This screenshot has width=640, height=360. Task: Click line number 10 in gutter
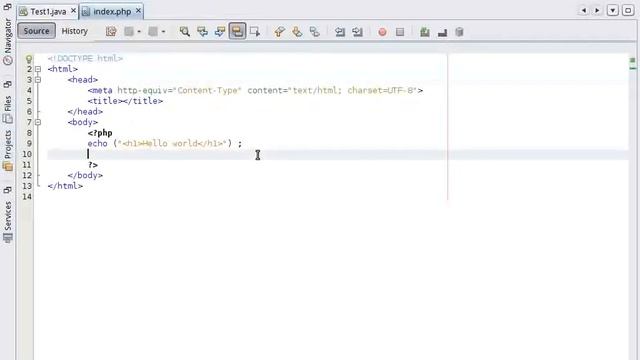(x=27, y=154)
